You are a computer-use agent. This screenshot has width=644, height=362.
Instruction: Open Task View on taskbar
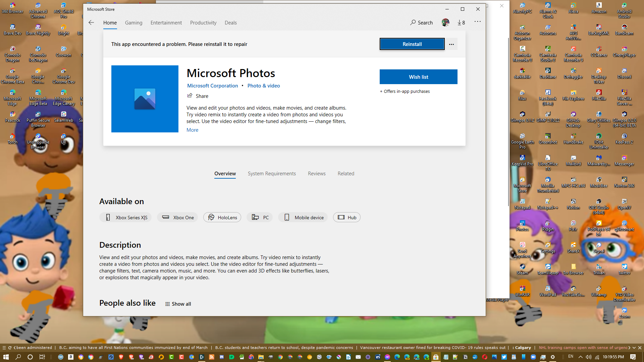pos(42,357)
